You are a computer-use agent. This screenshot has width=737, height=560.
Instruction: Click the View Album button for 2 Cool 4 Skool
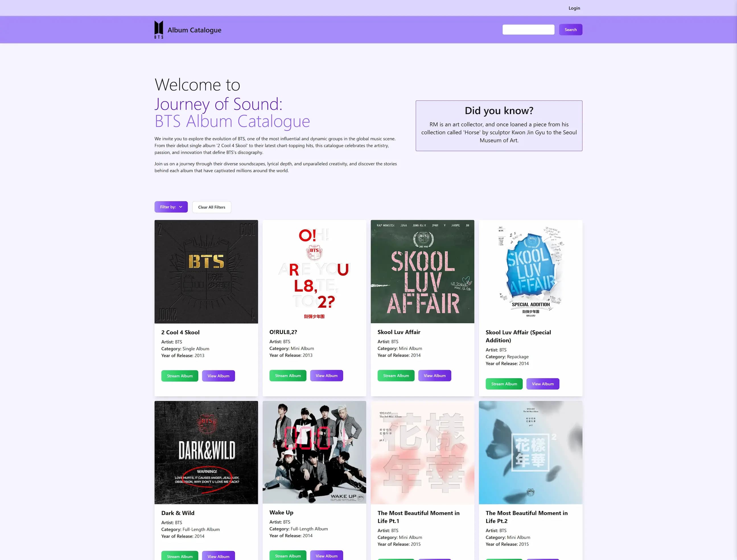(x=218, y=375)
